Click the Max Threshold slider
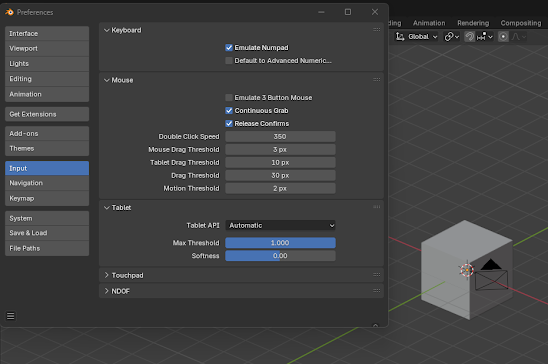 pyautogui.click(x=280, y=243)
